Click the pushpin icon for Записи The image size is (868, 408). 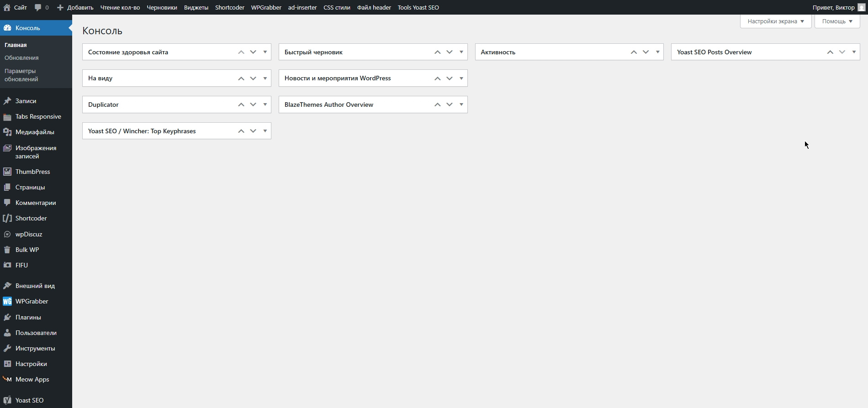(x=7, y=101)
